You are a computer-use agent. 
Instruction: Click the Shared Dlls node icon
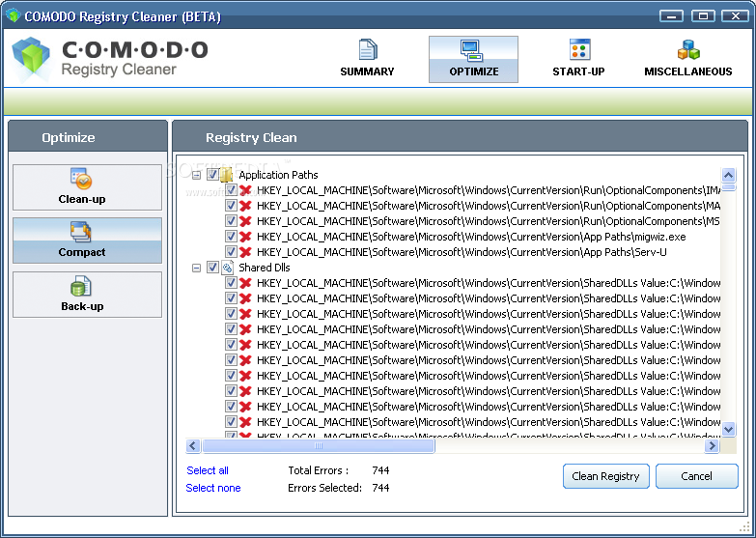(227, 268)
